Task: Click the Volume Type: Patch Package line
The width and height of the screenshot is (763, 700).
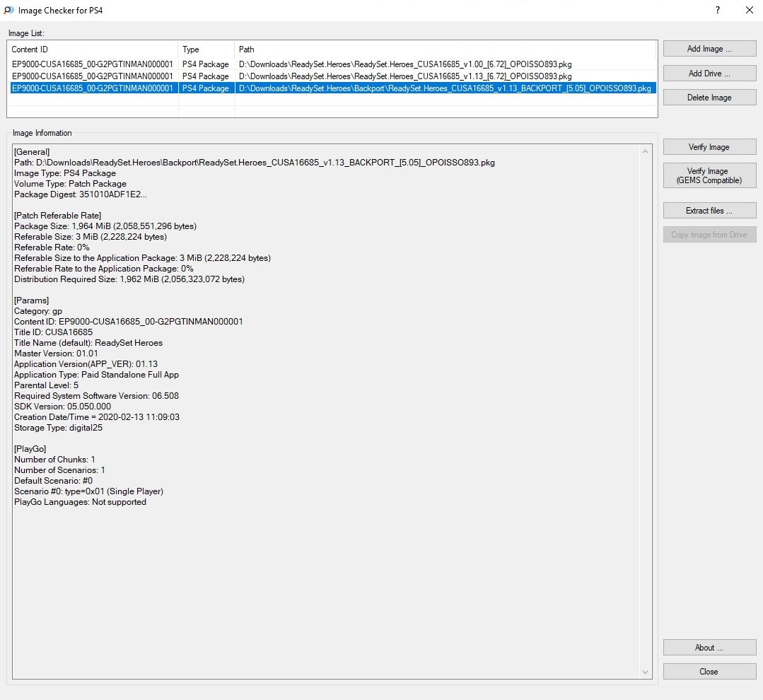Action: pos(70,184)
